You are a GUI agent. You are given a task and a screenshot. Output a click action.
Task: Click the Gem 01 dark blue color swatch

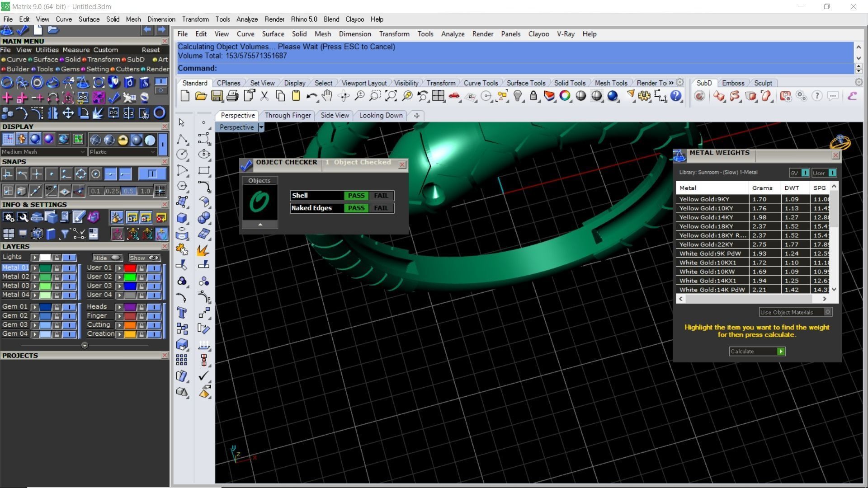(45, 307)
